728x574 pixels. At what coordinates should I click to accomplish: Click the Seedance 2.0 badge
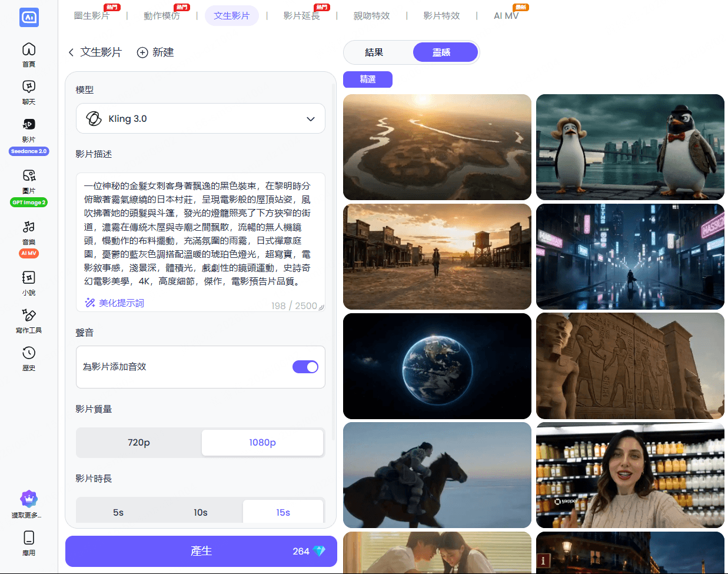tap(29, 151)
